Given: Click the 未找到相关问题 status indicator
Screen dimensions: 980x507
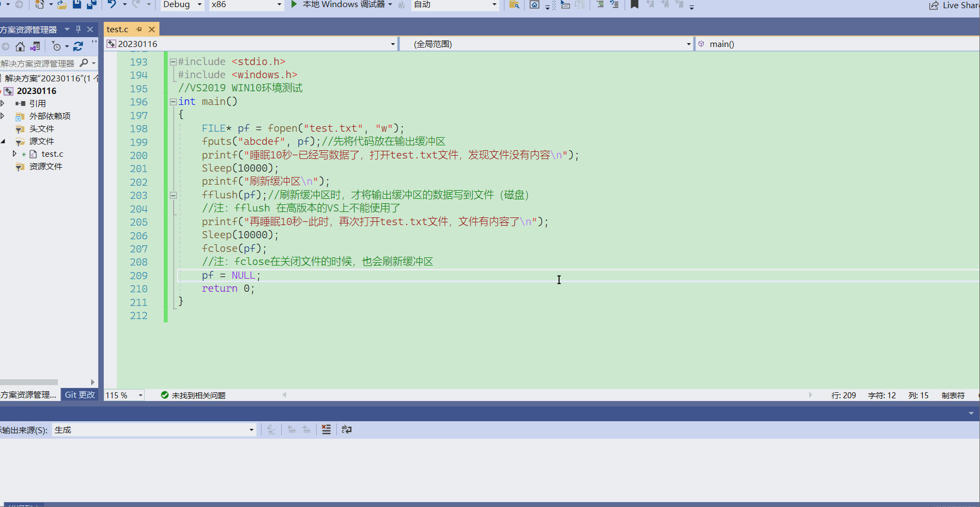Looking at the screenshot, I should pyautogui.click(x=193, y=395).
